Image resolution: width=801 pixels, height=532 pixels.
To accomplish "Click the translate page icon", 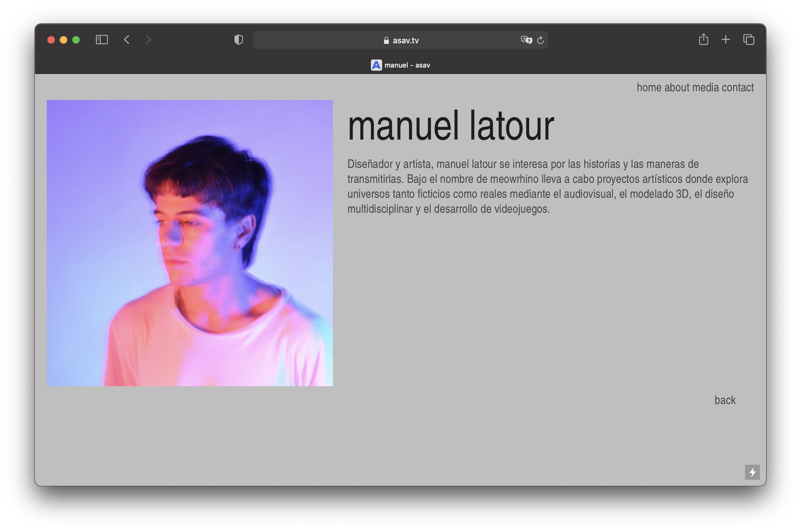I will pyautogui.click(x=526, y=40).
